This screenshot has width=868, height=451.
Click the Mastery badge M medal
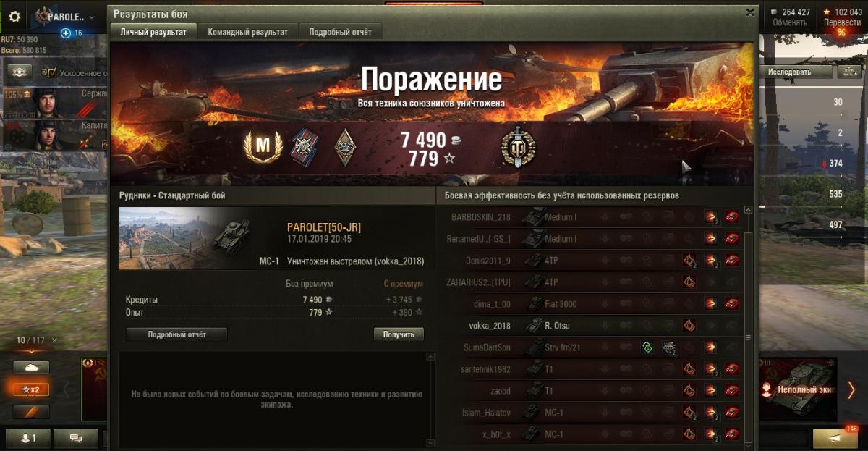coord(263,147)
